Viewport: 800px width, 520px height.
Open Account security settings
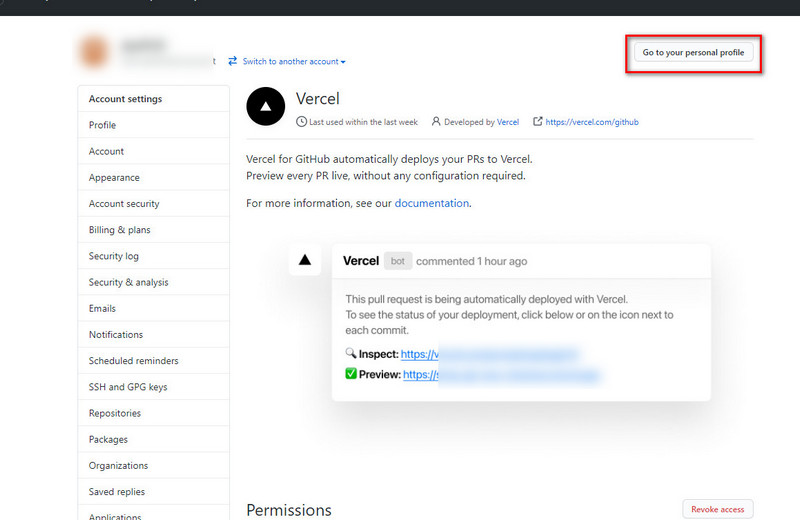point(154,204)
